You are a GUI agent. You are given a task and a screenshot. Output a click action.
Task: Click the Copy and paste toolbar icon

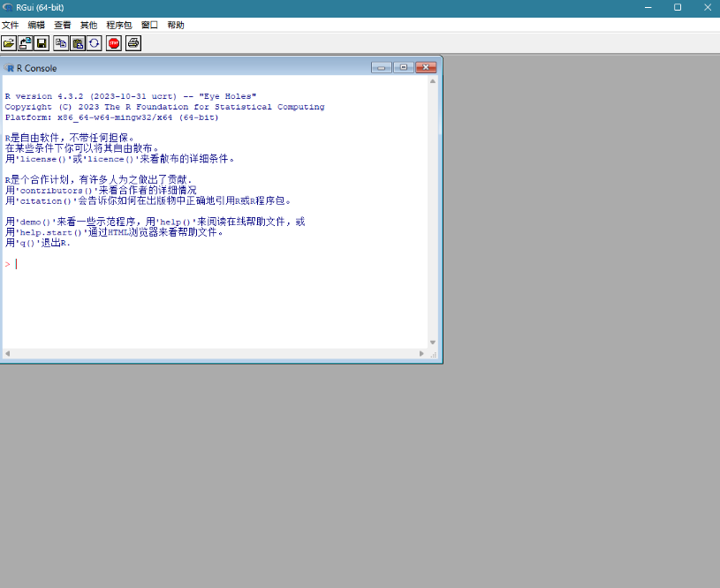point(95,43)
